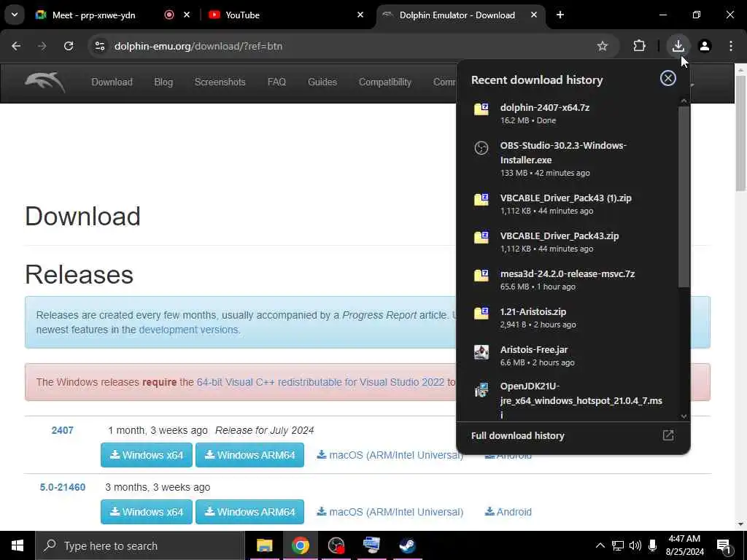The width and height of the screenshot is (747, 560).
Task: View site information icon in address bar
Action: tap(100, 46)
